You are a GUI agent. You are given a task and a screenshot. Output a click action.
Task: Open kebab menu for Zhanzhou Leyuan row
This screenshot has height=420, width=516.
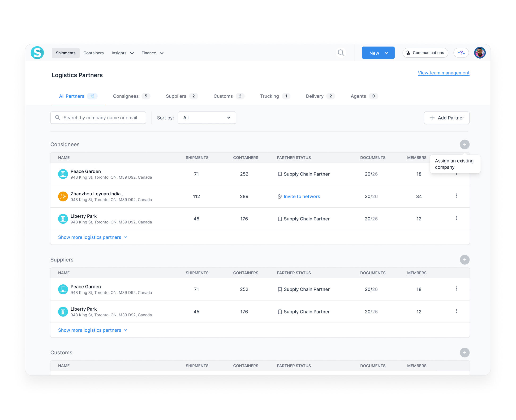[x=456, y=196]
